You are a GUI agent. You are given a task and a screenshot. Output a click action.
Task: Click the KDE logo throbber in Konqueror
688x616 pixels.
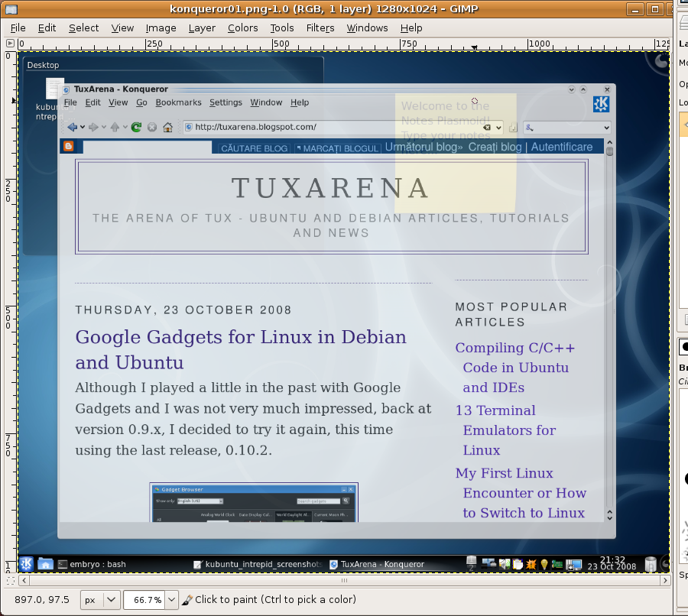pyautogui.click(x=601, y=104)
